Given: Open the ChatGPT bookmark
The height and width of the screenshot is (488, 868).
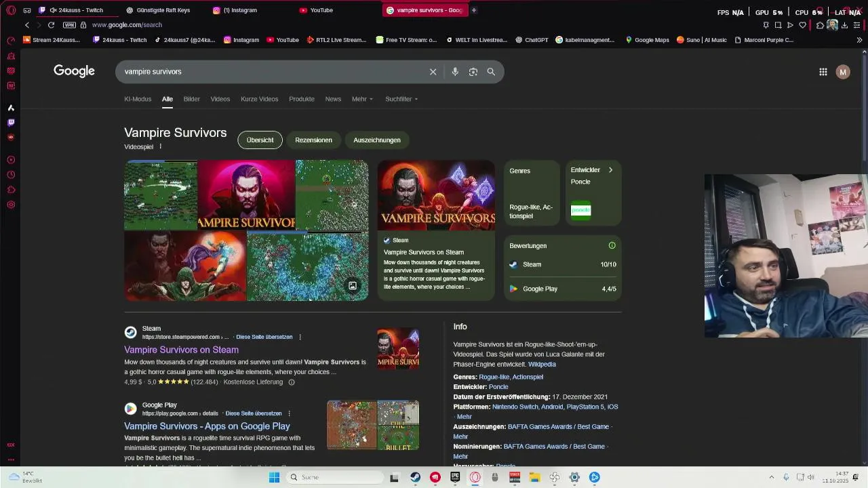Looking at the screenshot, I should (531, 40).
